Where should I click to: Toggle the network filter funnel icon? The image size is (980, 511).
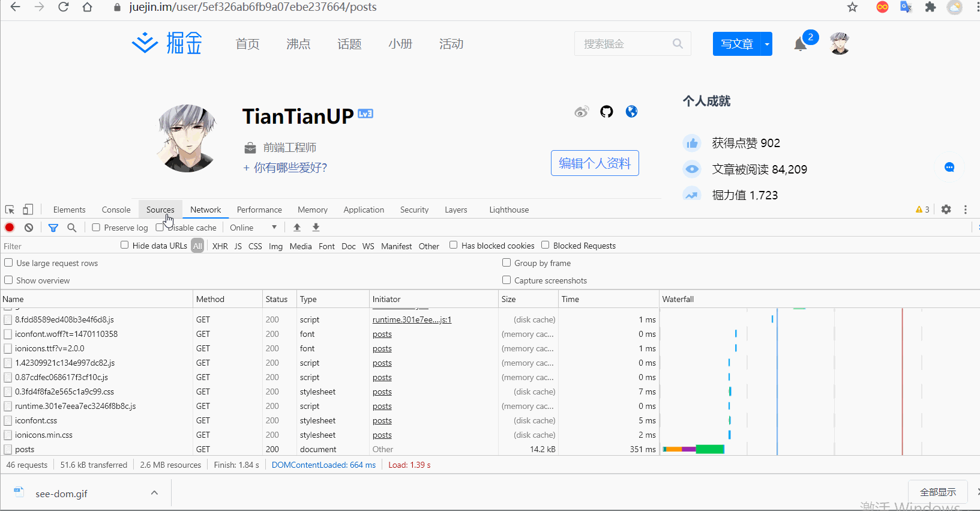coord(53,228)
